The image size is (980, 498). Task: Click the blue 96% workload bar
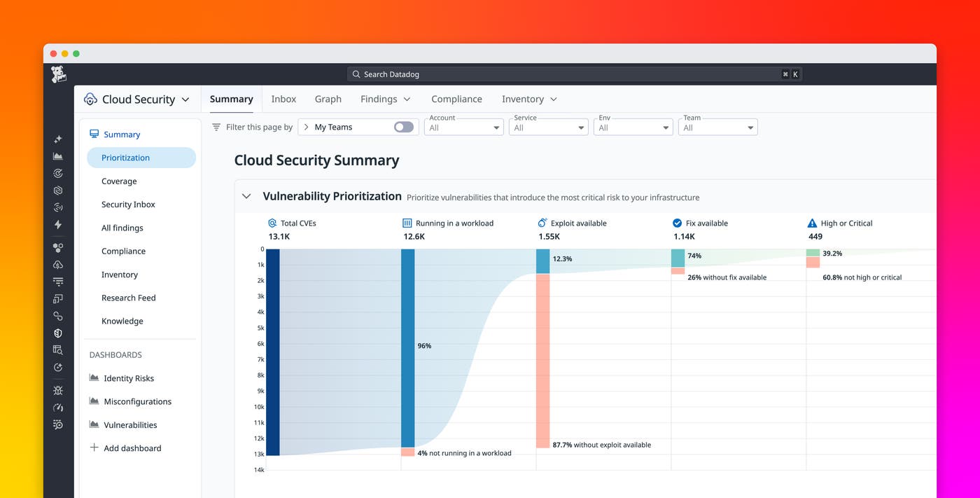(408, 348)
